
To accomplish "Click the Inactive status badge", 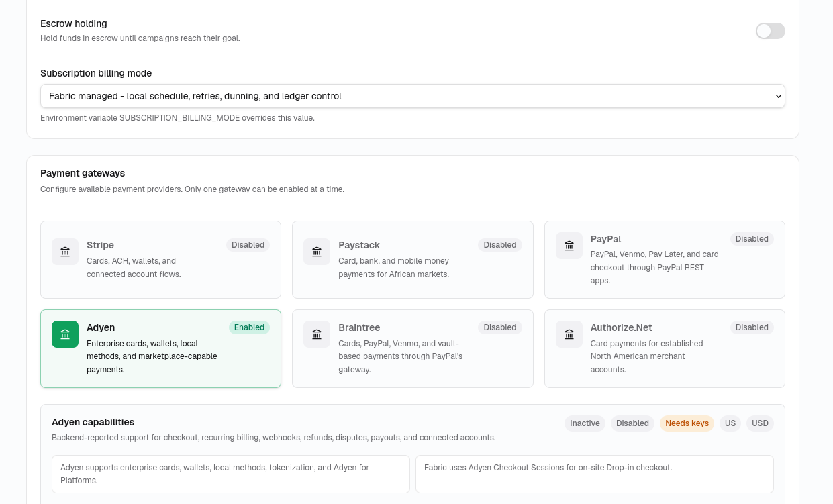I will click(585, 423).
